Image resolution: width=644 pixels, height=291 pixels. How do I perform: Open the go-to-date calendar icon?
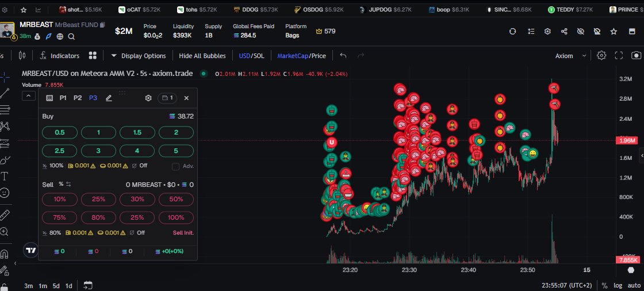point(88,285)
